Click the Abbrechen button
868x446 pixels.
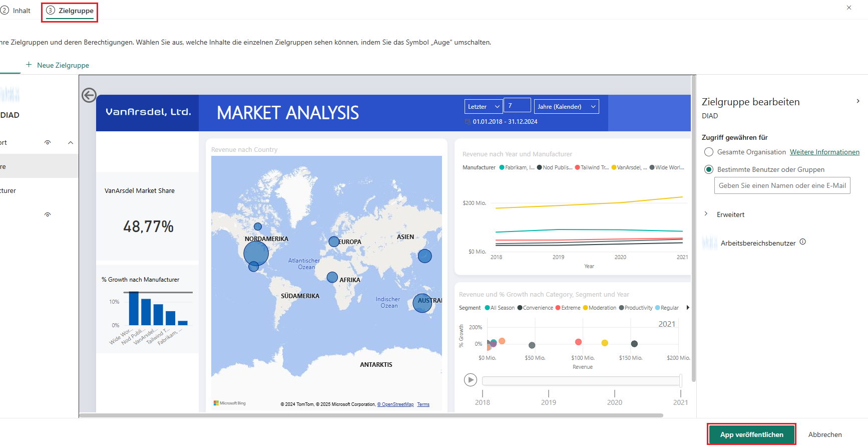(825, 434)
